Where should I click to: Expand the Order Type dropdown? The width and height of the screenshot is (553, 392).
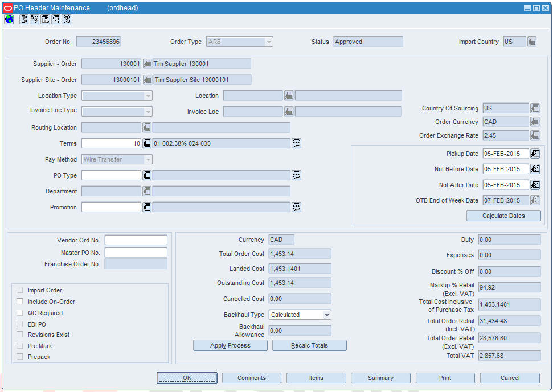coord(269,42)
